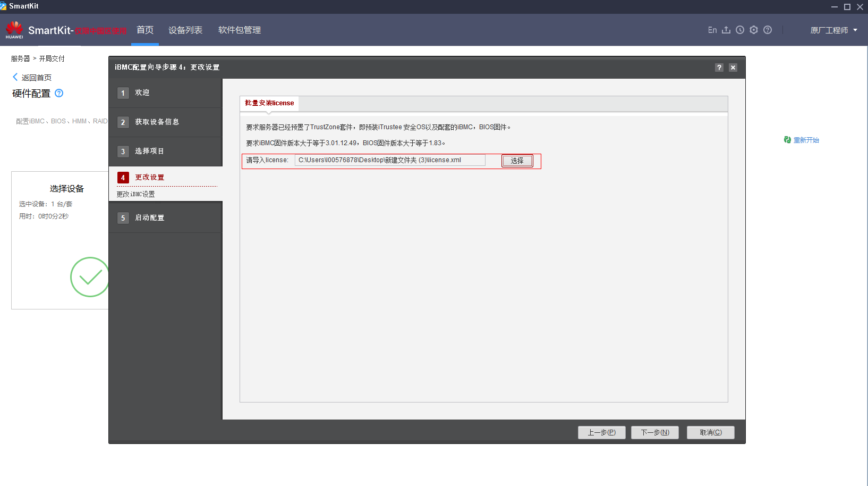The width and height of the screenshot is (868, 486).
Task: Click the green refresh icon beside 重新开始
Action: (x=787, y=140)
